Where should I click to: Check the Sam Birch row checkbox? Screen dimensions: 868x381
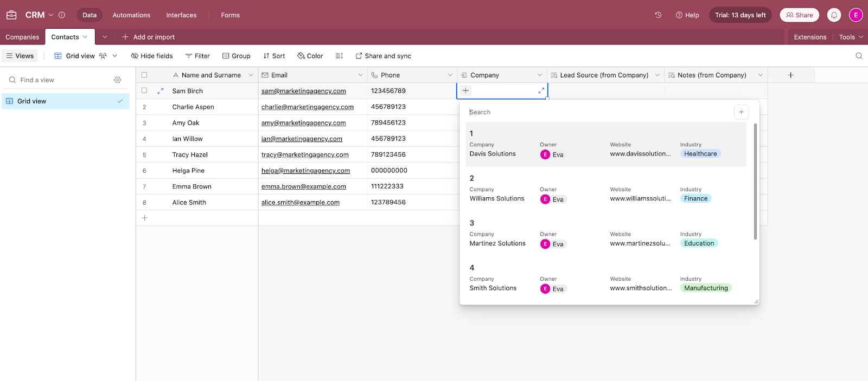144,91
